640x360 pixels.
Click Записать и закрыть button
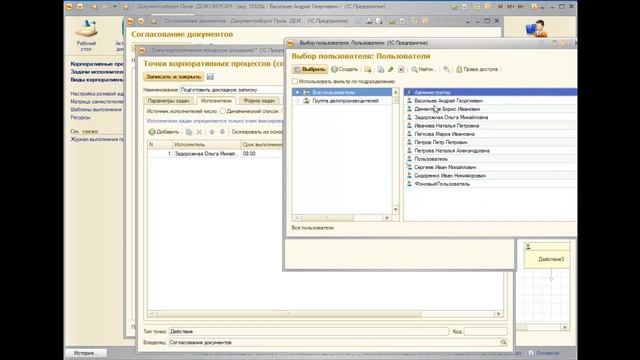pos(173,77)
